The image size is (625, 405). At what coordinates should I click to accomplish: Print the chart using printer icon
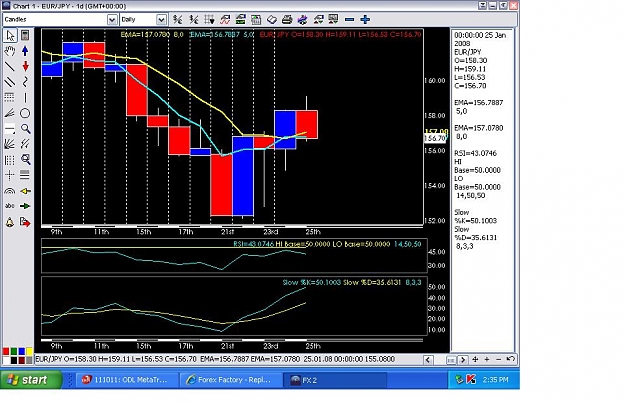pos(287,19)
